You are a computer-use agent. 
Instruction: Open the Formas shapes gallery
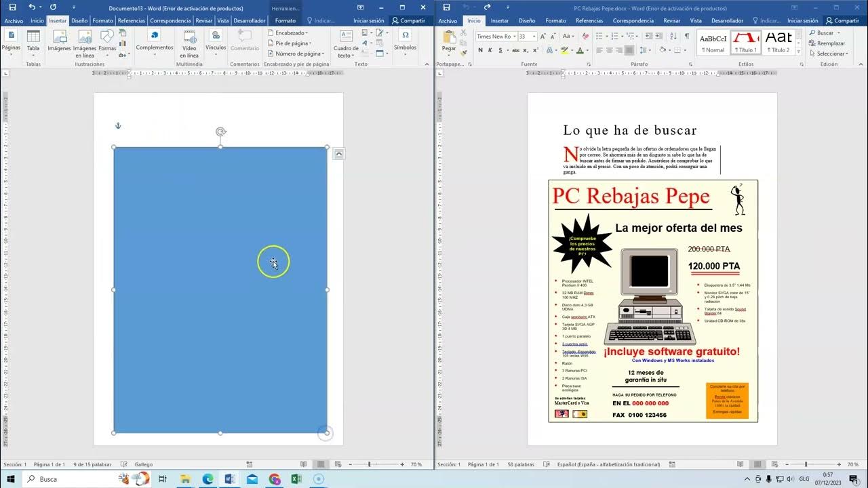point(107,42)
